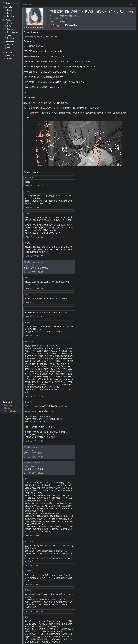Follow the reply reference >>9146250

click(x=30, y=466)
